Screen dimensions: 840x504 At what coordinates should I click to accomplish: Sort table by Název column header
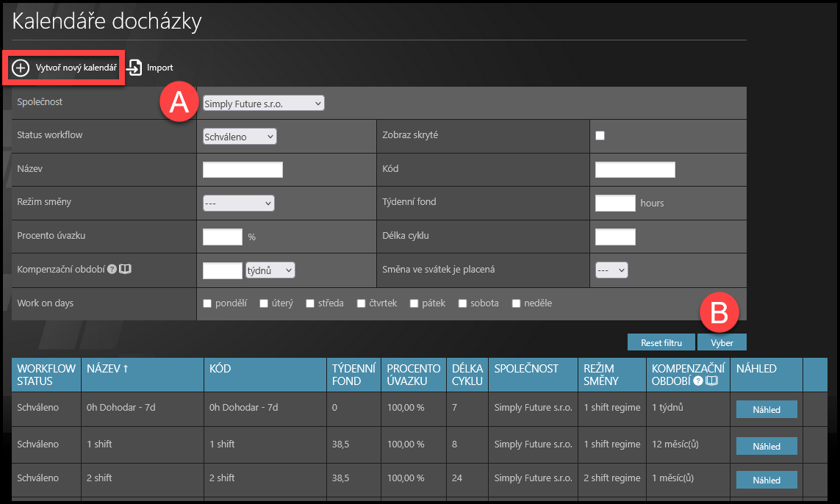(x=107, y=369)
